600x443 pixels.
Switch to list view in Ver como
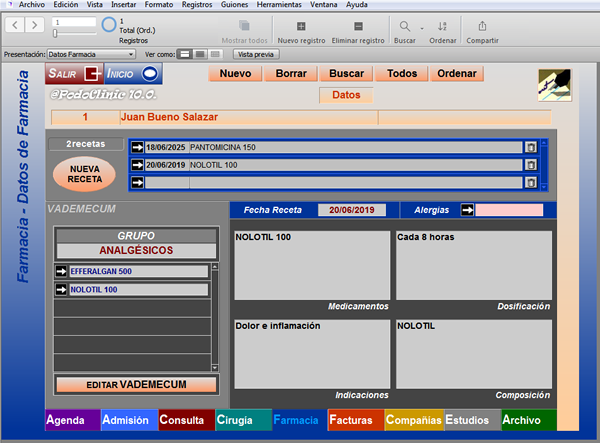[x=200, y=54]
